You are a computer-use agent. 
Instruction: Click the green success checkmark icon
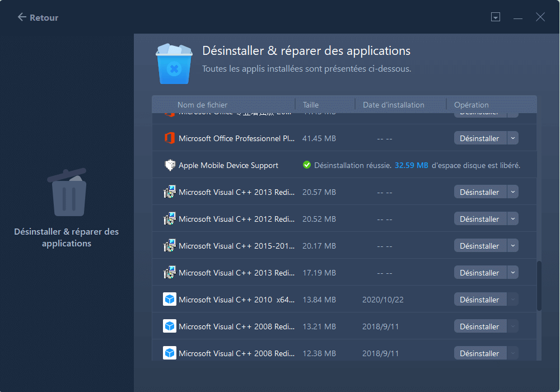(x=306, y=165)
